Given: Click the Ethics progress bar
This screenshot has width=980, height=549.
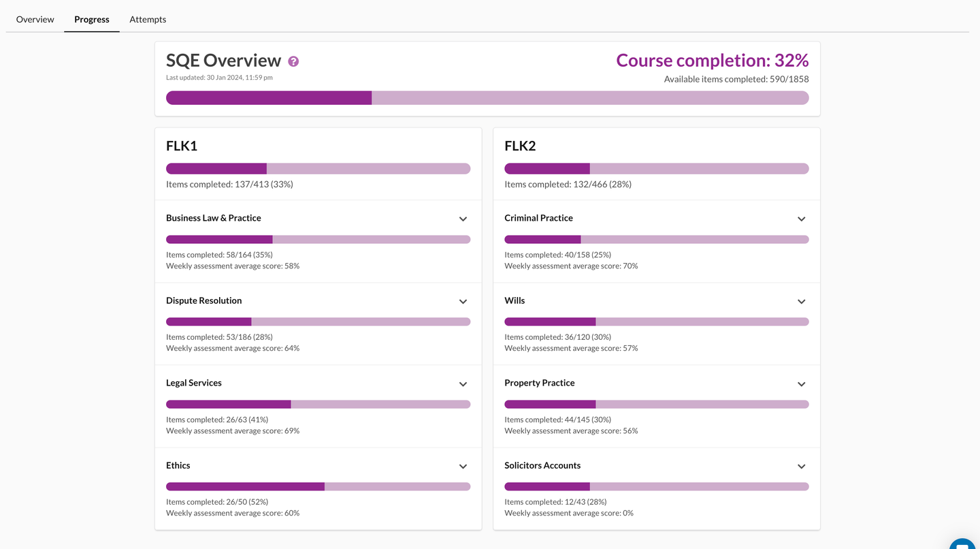Looking at the screenshot, I should pyautogui.click(x=318, y=486).
